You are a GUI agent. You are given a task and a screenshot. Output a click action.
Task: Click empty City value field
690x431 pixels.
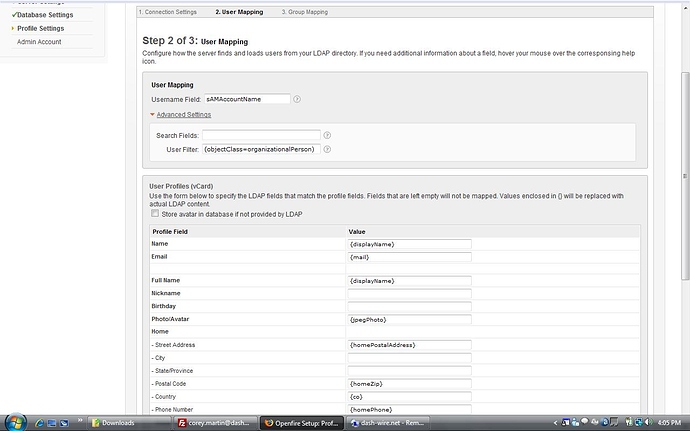click(409, 358)
